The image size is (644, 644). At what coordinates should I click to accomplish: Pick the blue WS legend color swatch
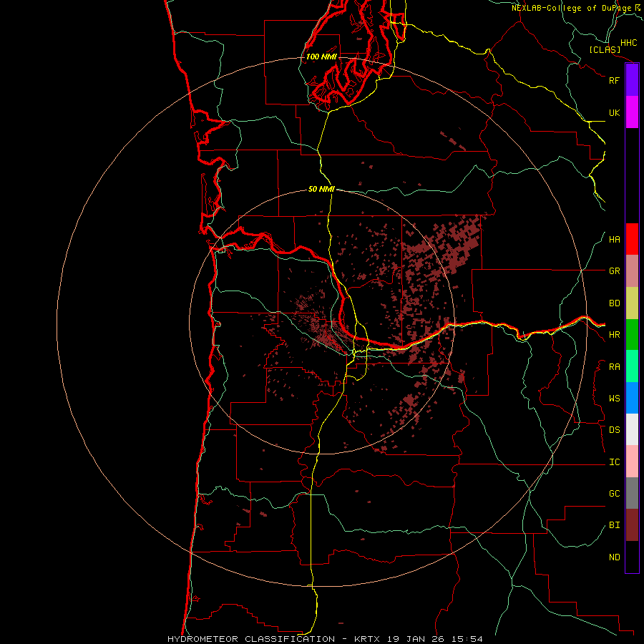pyautogui.click(x=632, y=398)
